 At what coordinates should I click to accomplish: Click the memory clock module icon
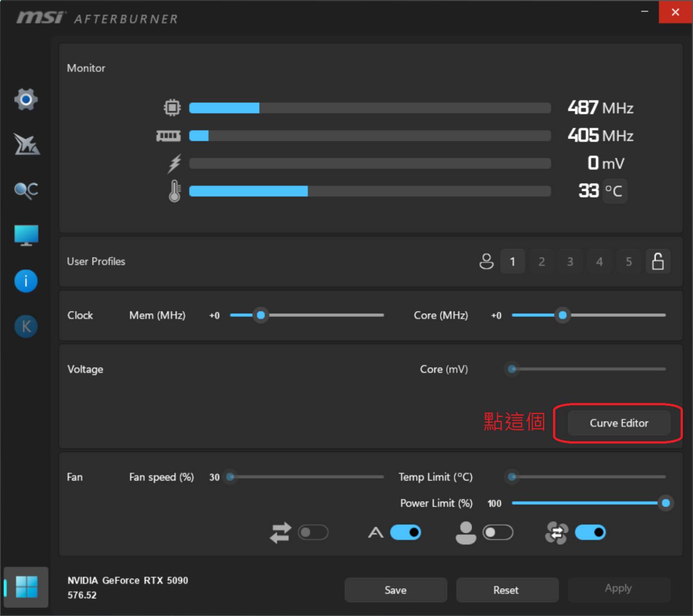point(169,136)
